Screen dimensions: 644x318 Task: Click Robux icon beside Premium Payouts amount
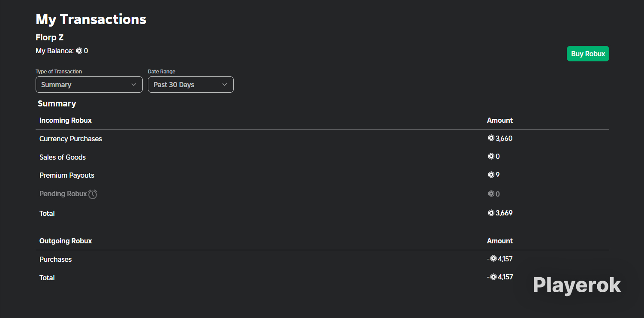click(491, 175)
